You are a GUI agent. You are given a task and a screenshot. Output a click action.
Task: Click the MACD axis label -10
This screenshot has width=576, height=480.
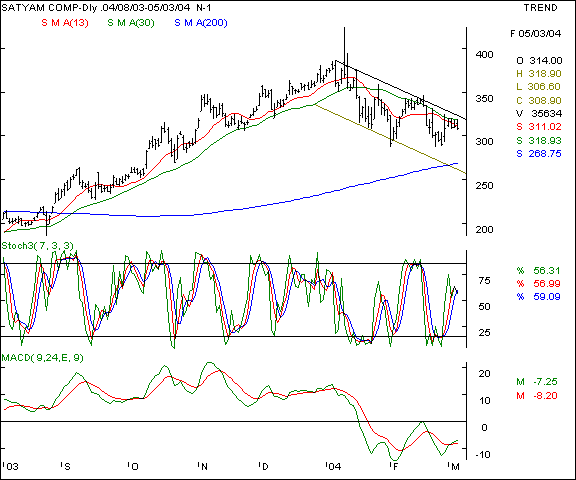coord(483,455)
